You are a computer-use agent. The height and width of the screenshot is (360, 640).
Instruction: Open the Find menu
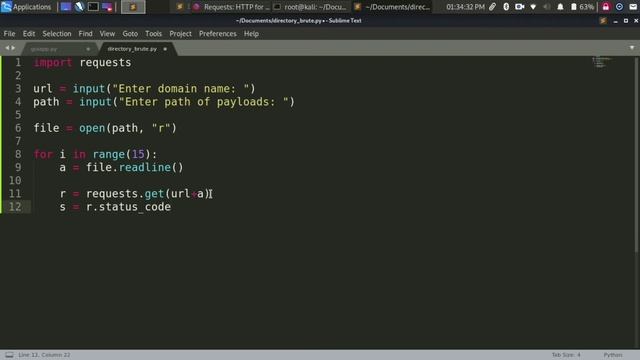[x=85, y=34]
